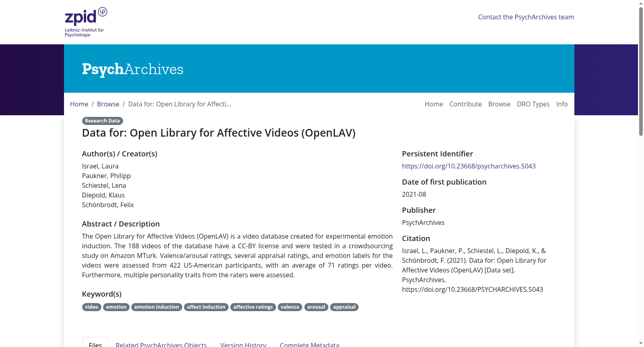Click the emotion keyword tag
The height and width of the screenshot is (347, 644).
[116, 307]
